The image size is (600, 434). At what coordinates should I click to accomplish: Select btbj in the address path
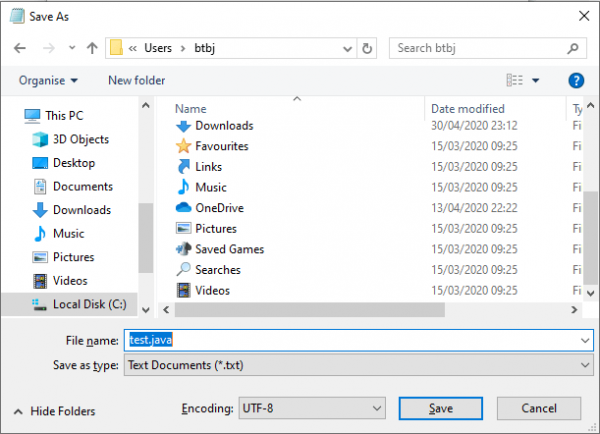204,48
